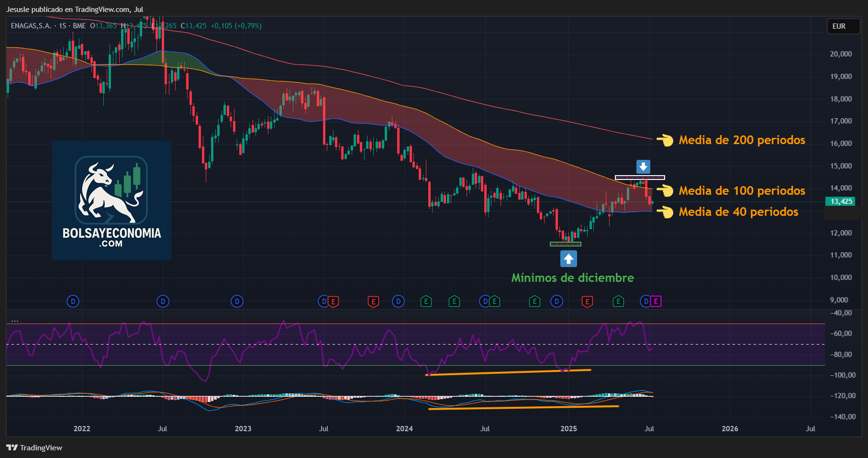868x458 pixels.
Task: Open the magenta upcoming earnings marker
Action: (x=656, y=302)
